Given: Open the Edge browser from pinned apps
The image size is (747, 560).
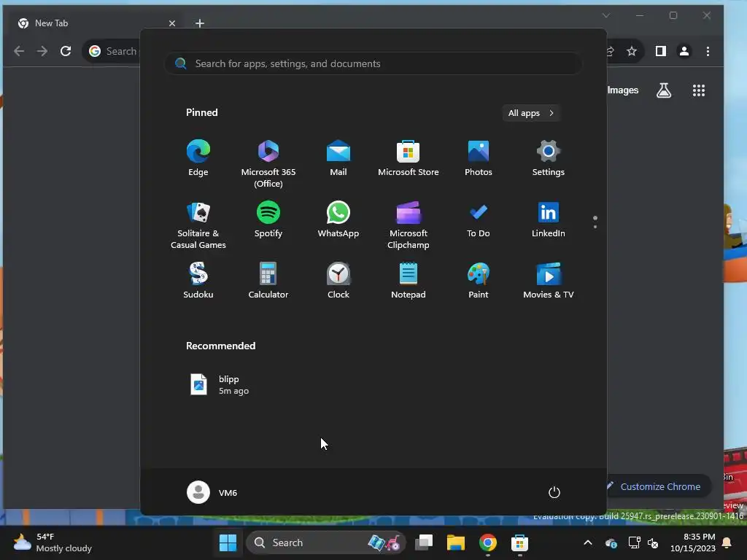Looking at the screenshot, I should pos(198,158).
